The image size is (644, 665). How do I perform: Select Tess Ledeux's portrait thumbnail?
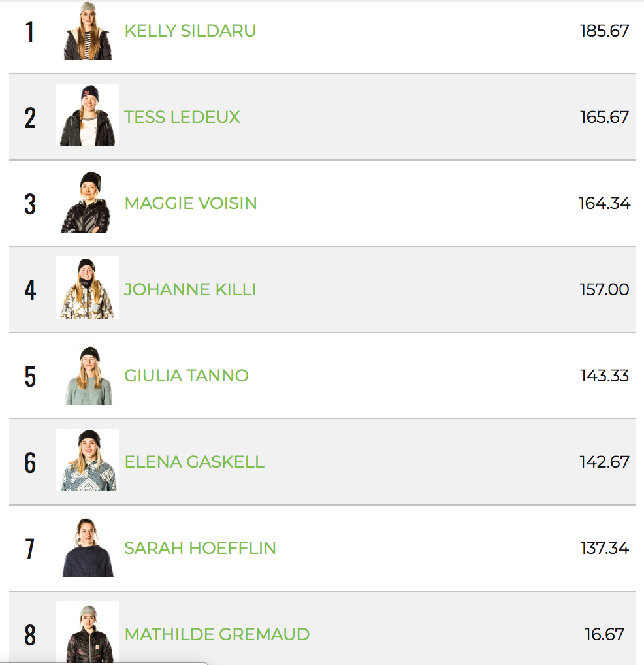point(88,116)
